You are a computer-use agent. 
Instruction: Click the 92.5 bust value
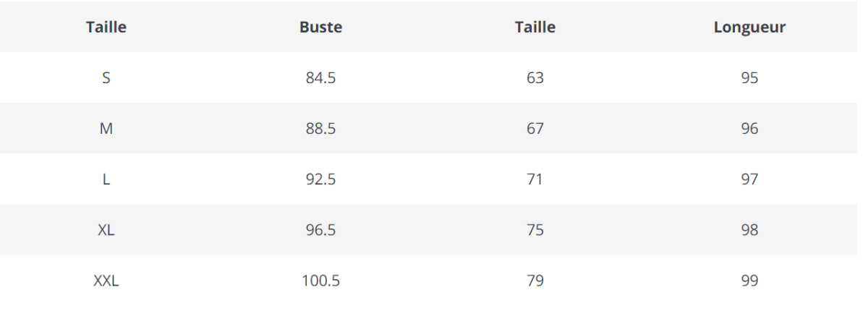coord(320,179)
